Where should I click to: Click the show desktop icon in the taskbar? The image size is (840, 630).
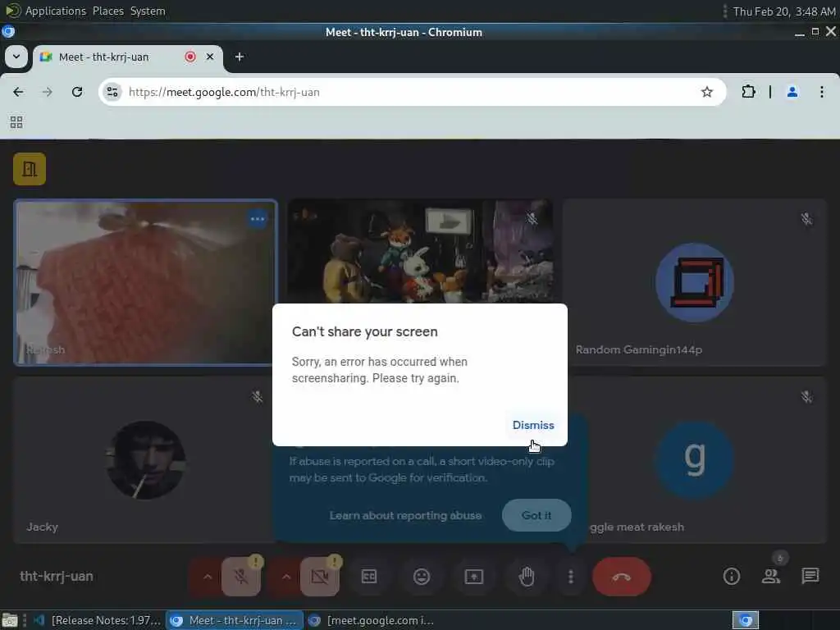point(10,620)
